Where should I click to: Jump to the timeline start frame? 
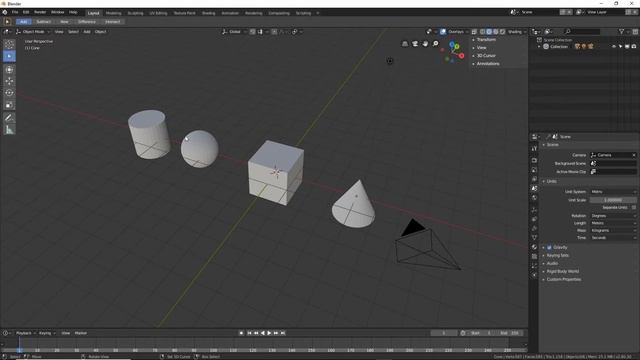pos(249,333)
